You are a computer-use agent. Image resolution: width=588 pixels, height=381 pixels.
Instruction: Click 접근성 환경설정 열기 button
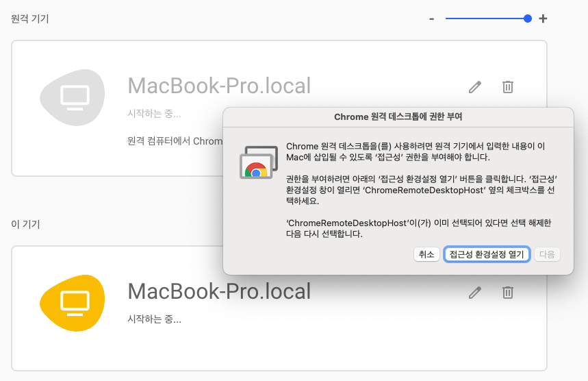pos(487,254)
